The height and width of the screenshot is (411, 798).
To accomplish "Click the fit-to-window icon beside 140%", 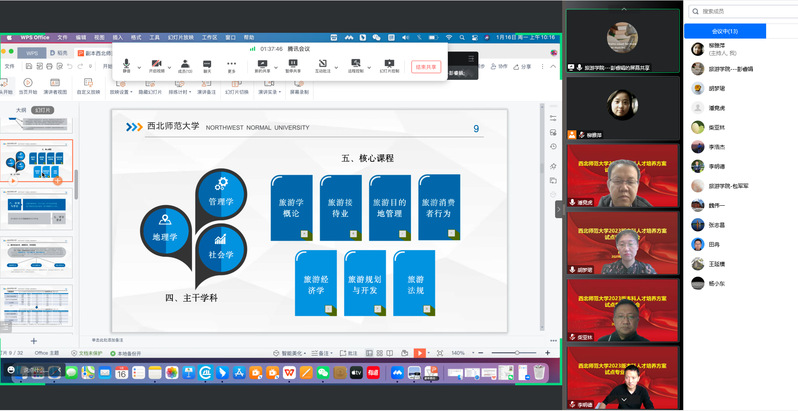I will tap(440, 353).
